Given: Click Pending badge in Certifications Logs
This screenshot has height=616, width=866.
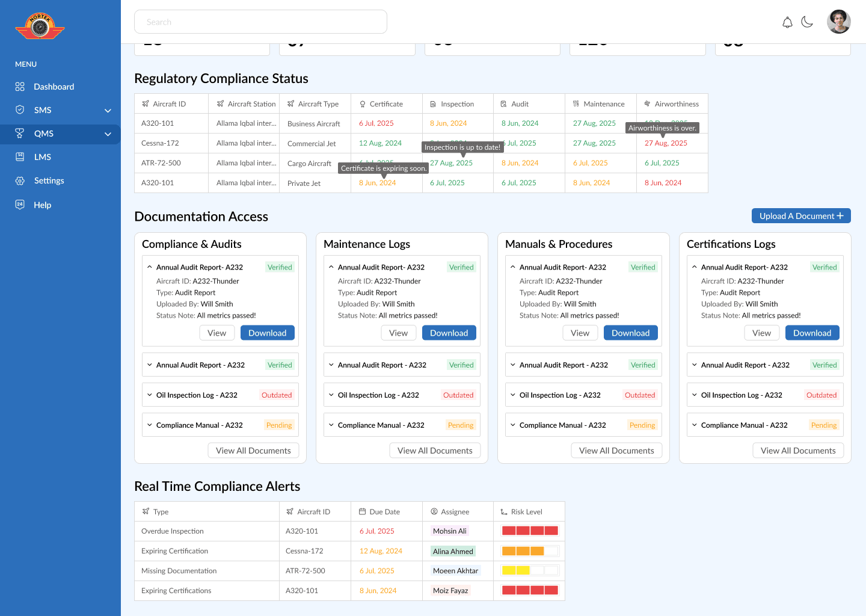Looking at the screenshot, I should (x=824, y=425).
